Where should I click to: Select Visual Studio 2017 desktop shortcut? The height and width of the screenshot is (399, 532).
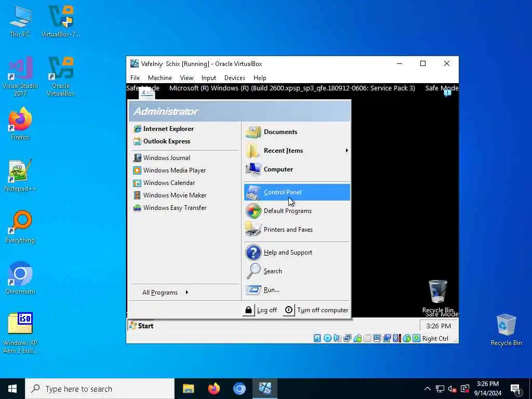(20, 76)
